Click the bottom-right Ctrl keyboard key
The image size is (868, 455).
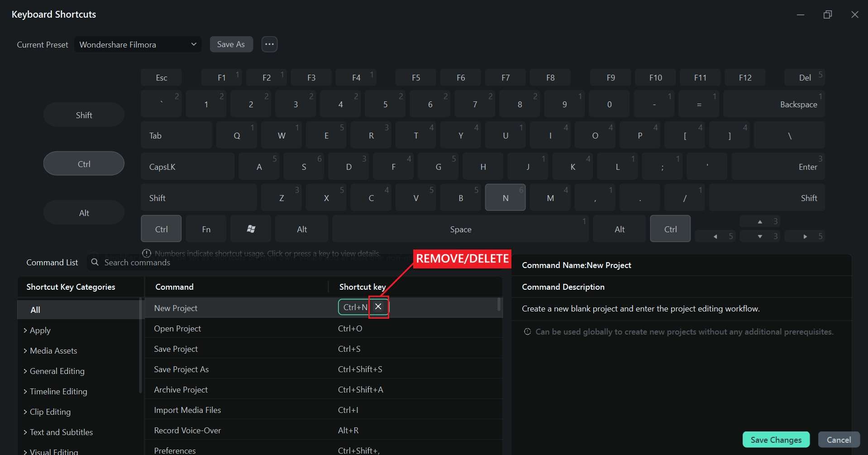click(x=670, y=229)
